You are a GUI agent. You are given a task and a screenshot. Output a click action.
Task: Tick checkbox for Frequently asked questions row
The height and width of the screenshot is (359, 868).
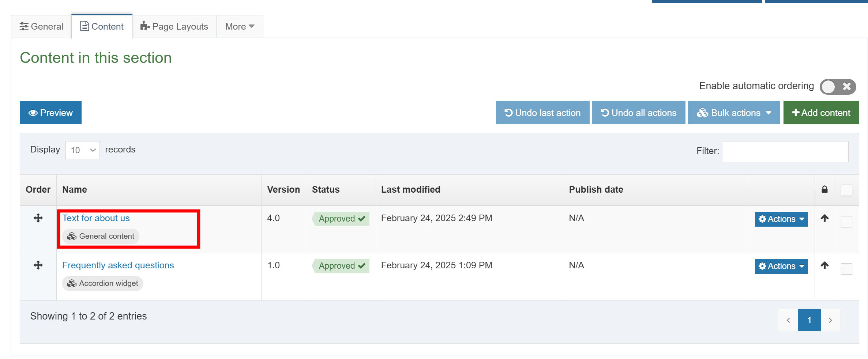pyautogui.click(x=846, y=269)
